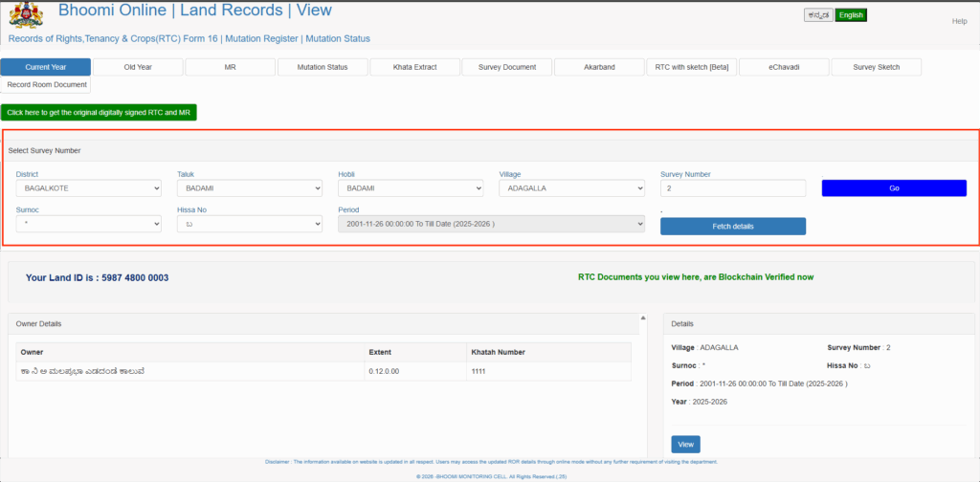The height and width of the screenshot is (482, 980).
Task: Click the Select Survey Number panel heading
Action: click(x=44, y=150)
